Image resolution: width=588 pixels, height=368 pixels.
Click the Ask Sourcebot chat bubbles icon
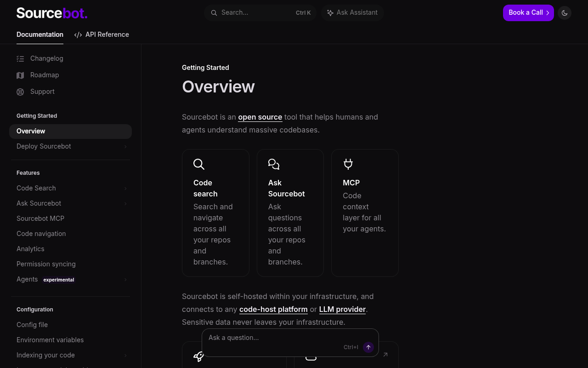click(274, 164)
